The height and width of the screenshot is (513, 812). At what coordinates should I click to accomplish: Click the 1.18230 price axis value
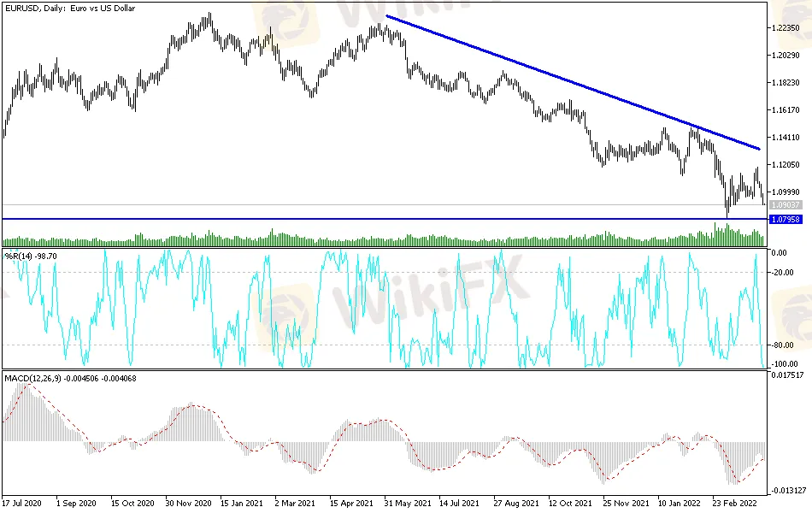(786, 83)
